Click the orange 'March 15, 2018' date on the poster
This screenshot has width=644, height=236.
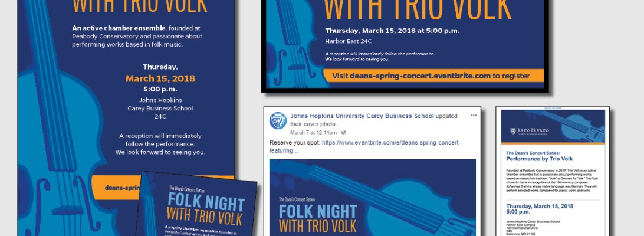click(160, 78)
